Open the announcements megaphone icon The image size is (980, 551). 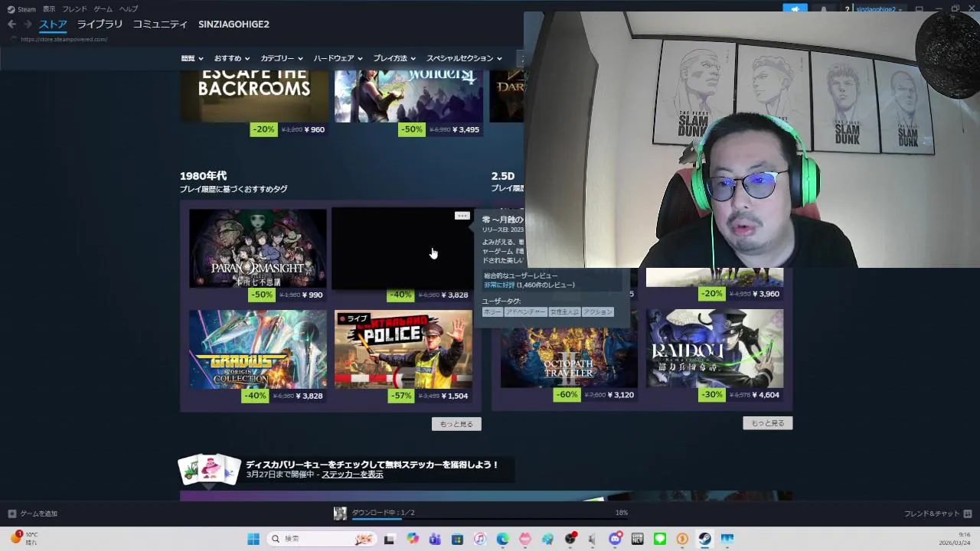click(795, 8)
